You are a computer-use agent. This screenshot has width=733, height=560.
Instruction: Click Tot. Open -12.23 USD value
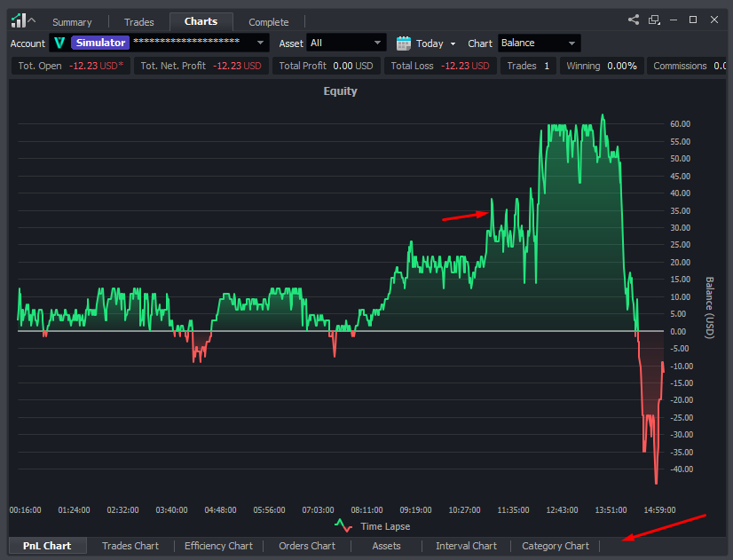tap(71, 66)
